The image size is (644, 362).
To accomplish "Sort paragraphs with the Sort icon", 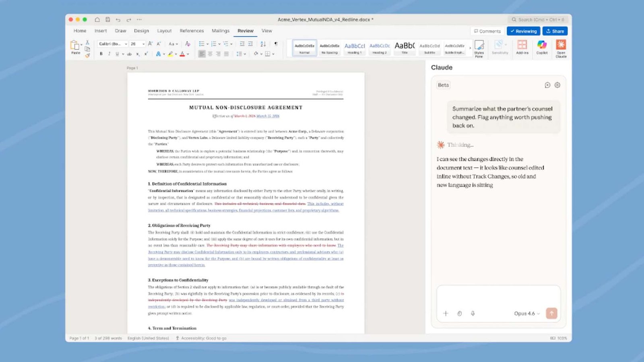I will click(263, 44).
